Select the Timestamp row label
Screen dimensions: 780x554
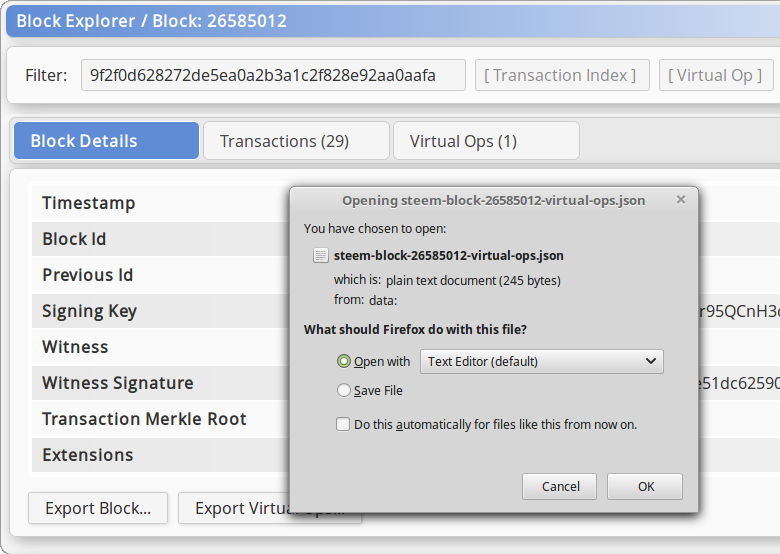[89, 203]
